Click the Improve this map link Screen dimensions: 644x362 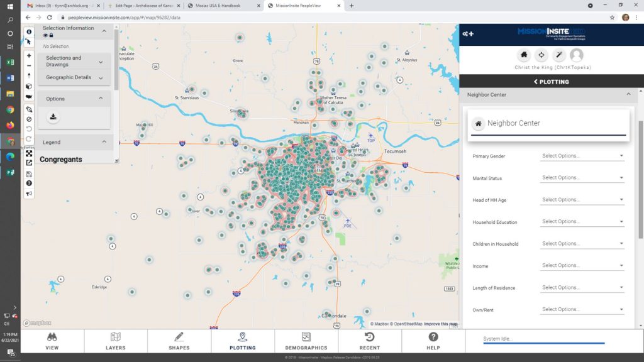pyautogui.click(x=441, y=324)
